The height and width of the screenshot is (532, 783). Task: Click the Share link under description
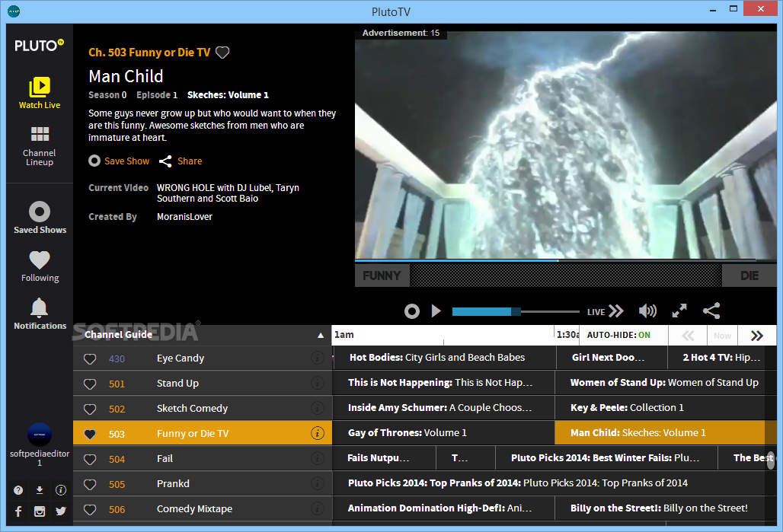click(x=181, y=161)
